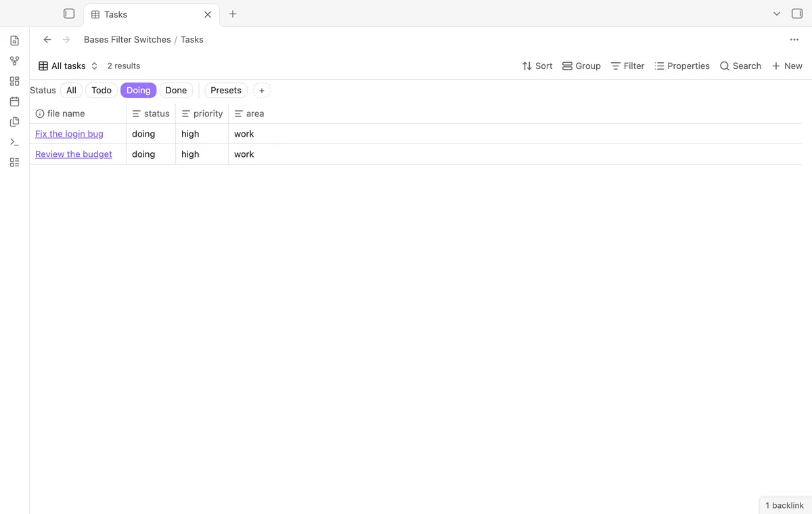The height and width of the screenshot is (514, 812).
Task: Click the canvas icon in left ribbon
Action: pos(14,81)
